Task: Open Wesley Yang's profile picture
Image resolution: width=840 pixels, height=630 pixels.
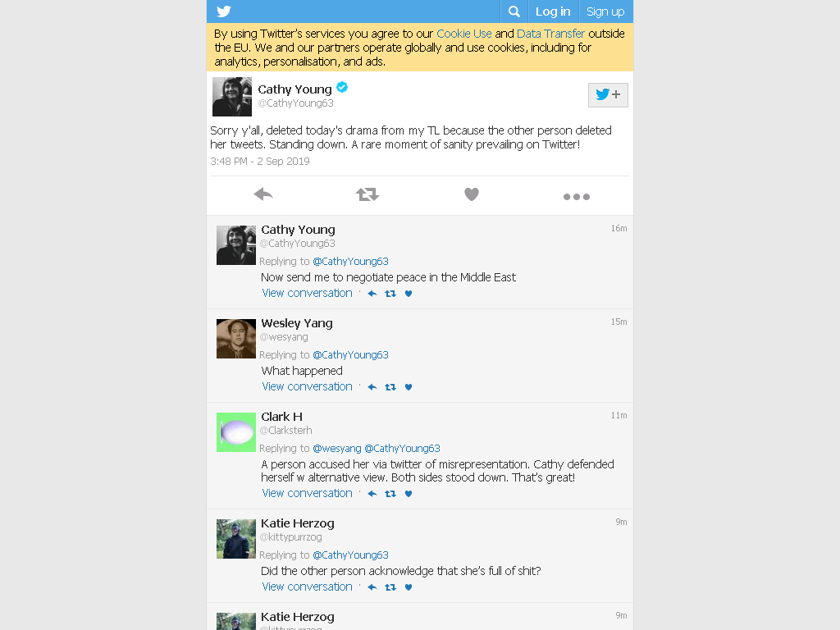Action: click(236, 339)
